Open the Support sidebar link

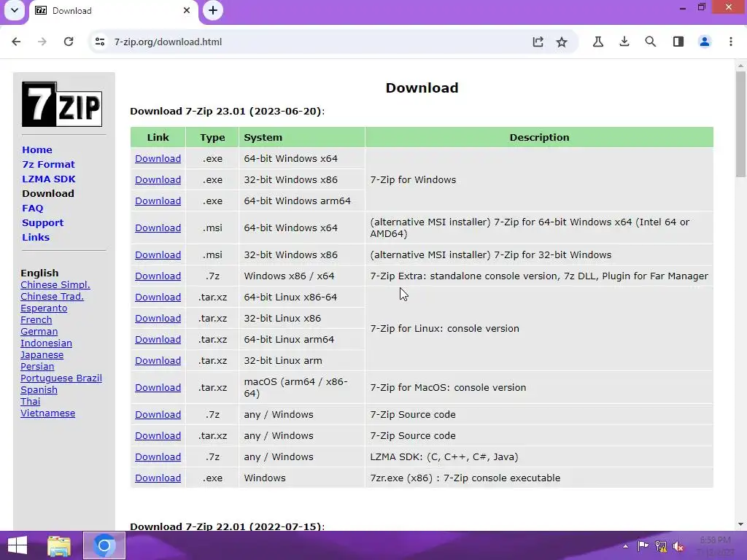(42, 223)
